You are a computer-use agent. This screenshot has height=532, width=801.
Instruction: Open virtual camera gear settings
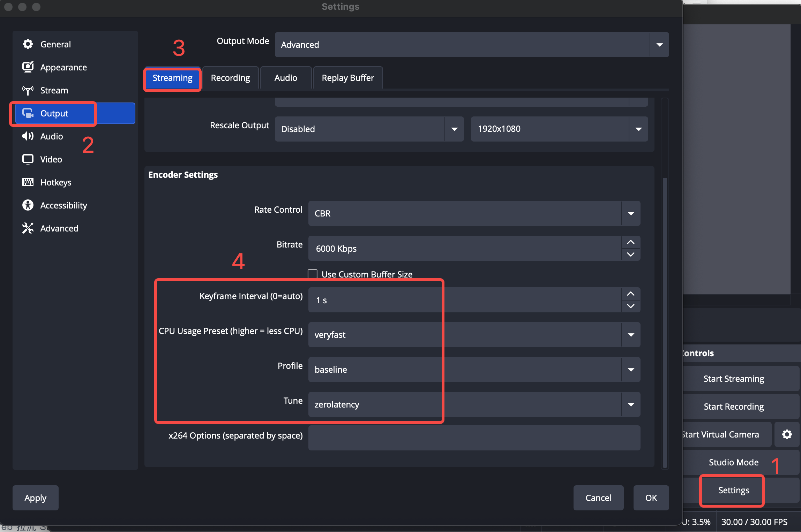pyautogui.click(x=787, y=434)
